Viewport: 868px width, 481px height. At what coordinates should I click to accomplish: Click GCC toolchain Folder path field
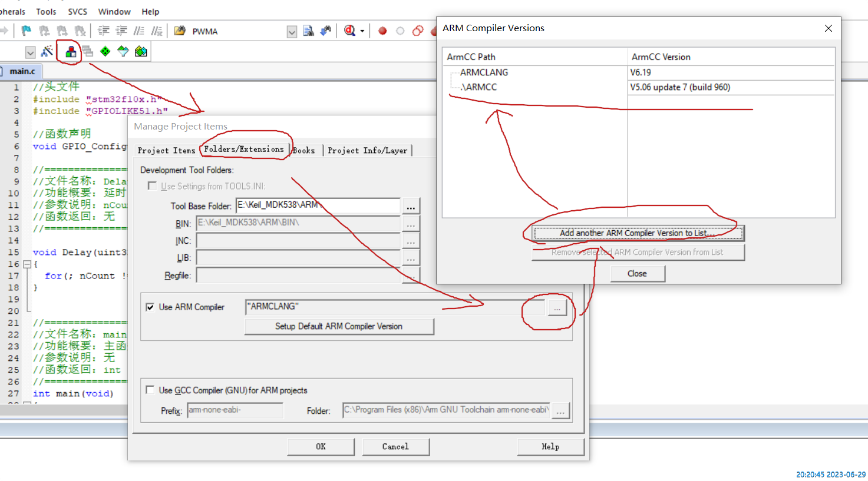(447, 410)
